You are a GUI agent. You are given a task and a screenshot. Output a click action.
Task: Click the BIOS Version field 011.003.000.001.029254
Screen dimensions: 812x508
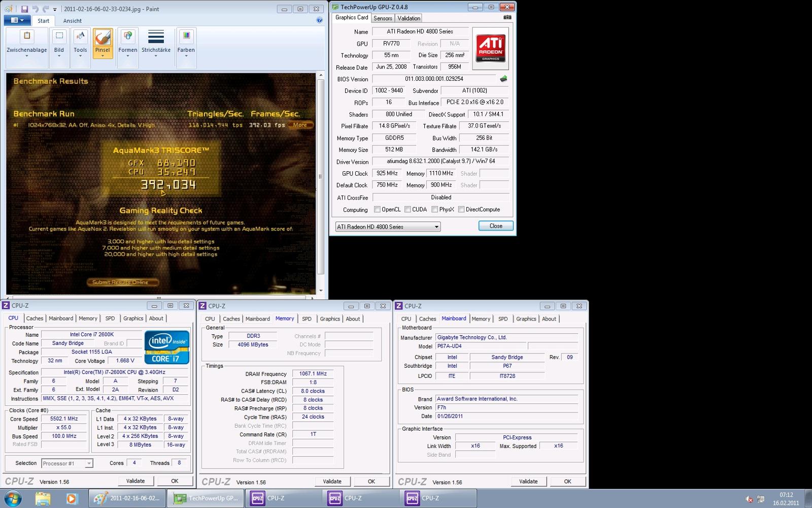click(x=434, y=79)
